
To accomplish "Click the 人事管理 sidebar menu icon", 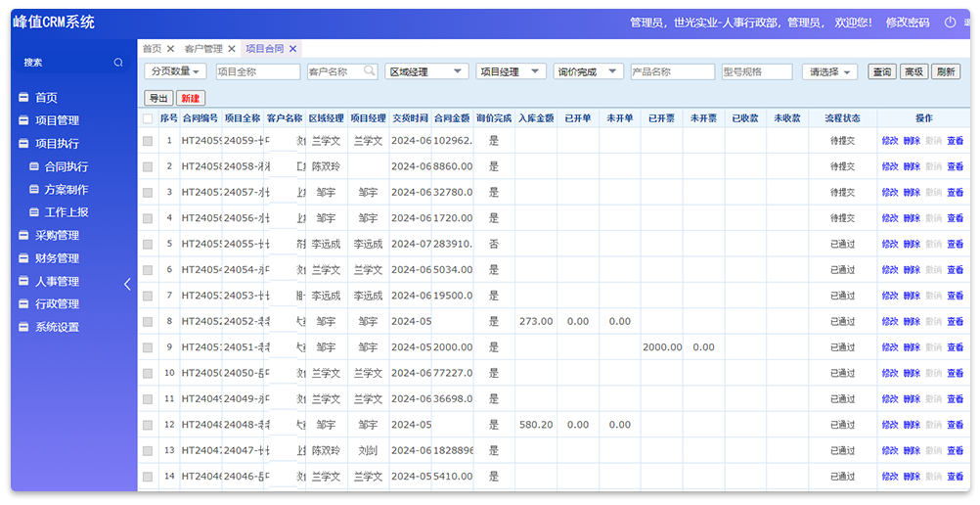I will 23,281.
